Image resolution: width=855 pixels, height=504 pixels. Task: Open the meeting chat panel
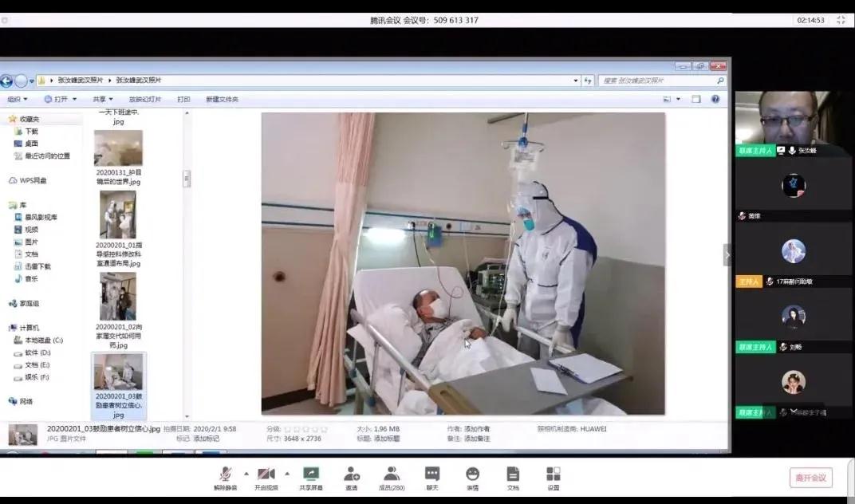432,476
